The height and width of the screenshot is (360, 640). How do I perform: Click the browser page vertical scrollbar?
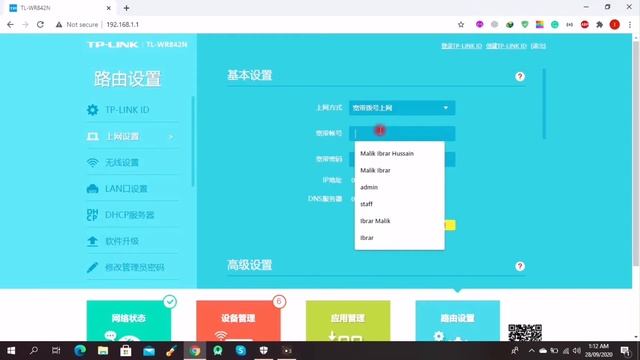click(x=636, y=153)
